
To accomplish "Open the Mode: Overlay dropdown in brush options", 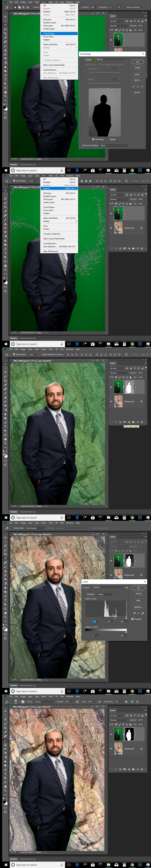I will point(44,701).
